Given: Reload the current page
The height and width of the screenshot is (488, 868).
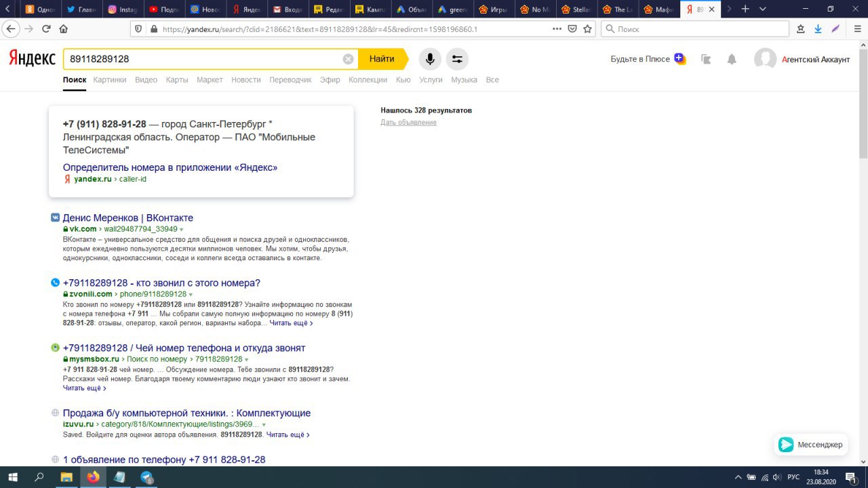Looking at the screenshot, I should 46,29.
